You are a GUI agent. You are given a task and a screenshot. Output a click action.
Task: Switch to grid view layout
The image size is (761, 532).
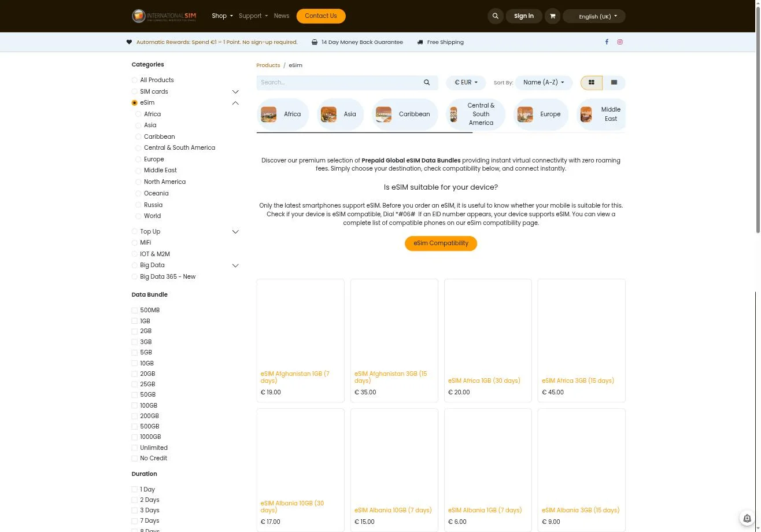[x=592, y=83]
